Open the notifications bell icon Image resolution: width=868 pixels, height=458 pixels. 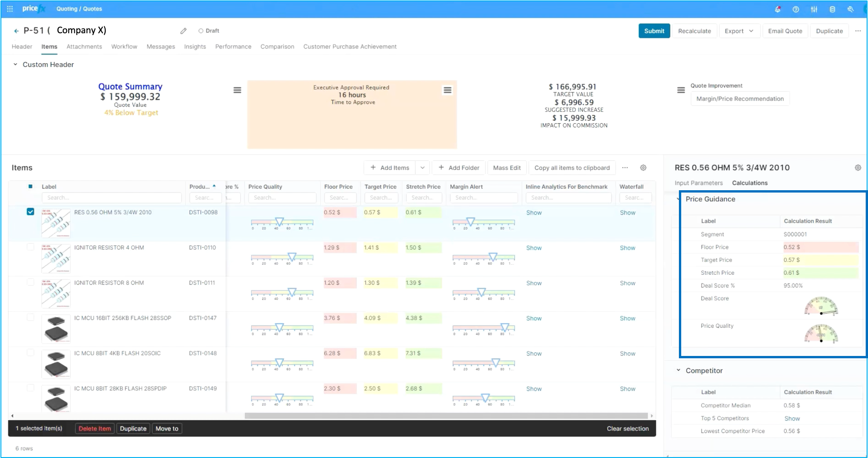coord(778,9)
